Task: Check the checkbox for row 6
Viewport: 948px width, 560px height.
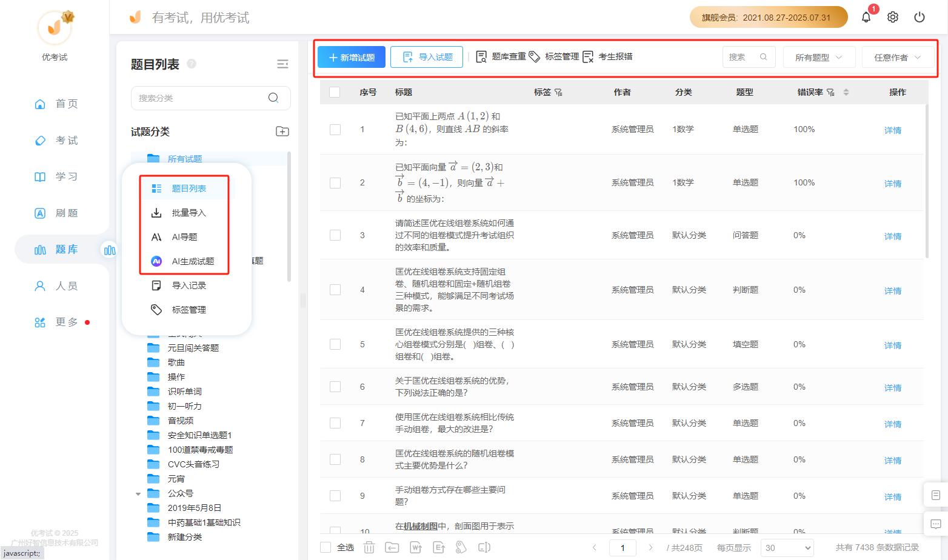Action: (335, 387)
